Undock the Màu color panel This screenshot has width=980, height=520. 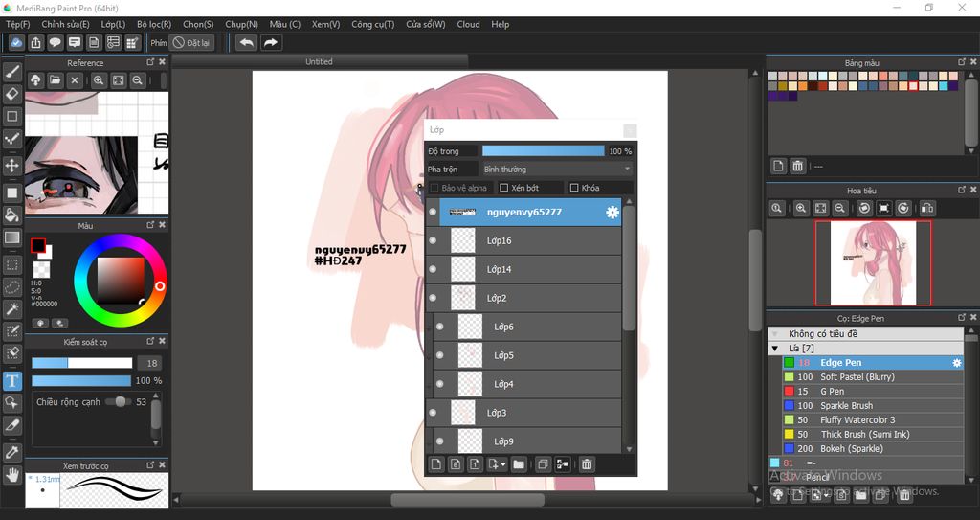pyautogui.click(x=150, y=225)
